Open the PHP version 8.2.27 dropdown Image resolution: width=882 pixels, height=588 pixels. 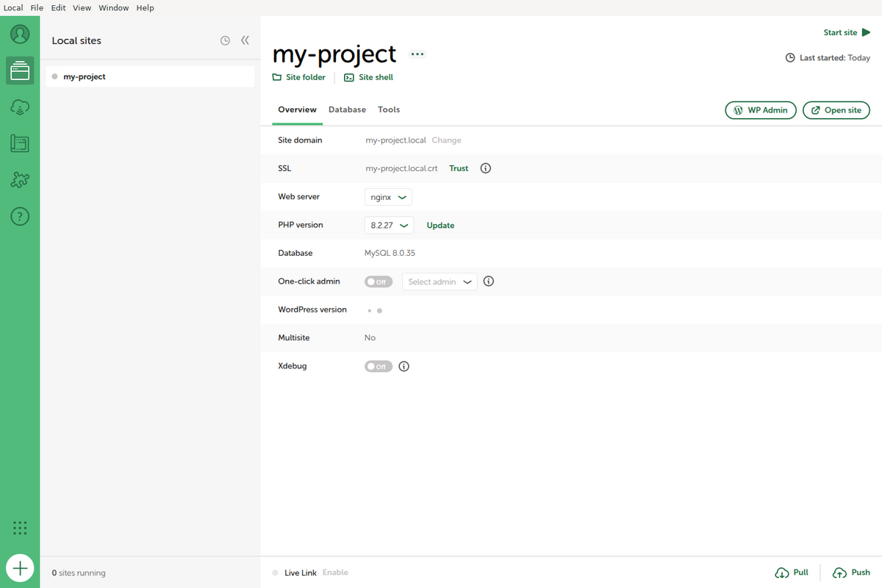pyautogui.click(x=390, y=225)
